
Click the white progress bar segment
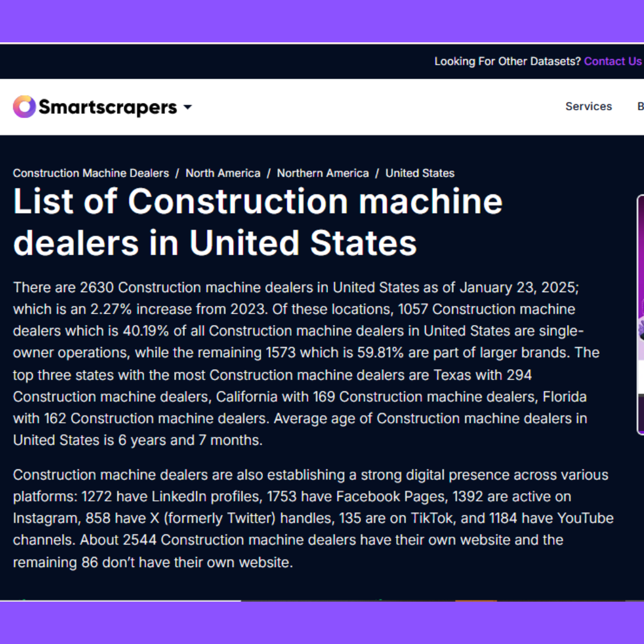click(x=119, y=601)
